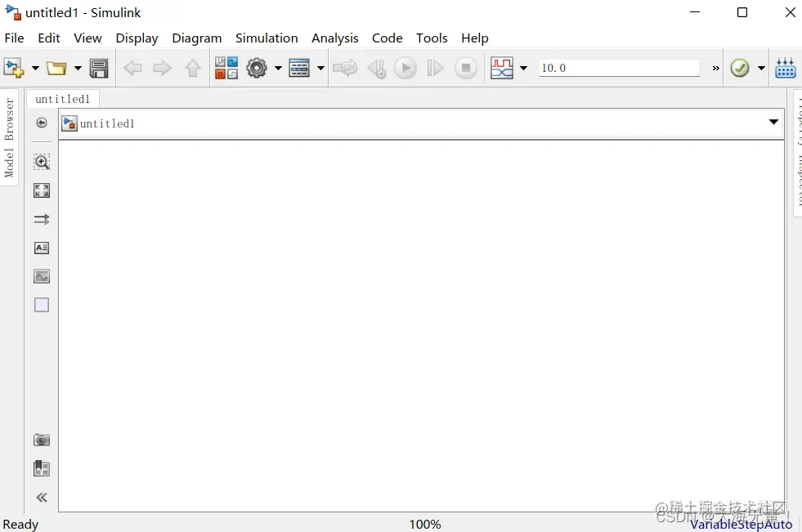Open the Simulation Data Inspector icon
802x532 pixels.
click(502, 68)
